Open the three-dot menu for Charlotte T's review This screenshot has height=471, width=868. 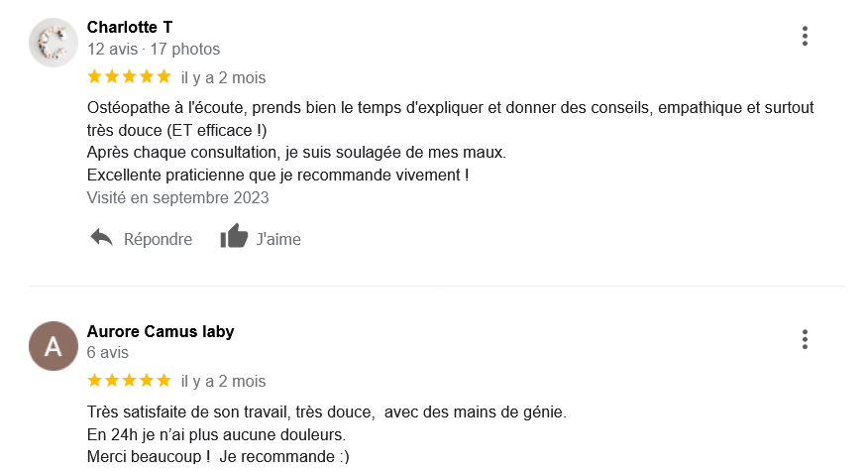(805, 37)
